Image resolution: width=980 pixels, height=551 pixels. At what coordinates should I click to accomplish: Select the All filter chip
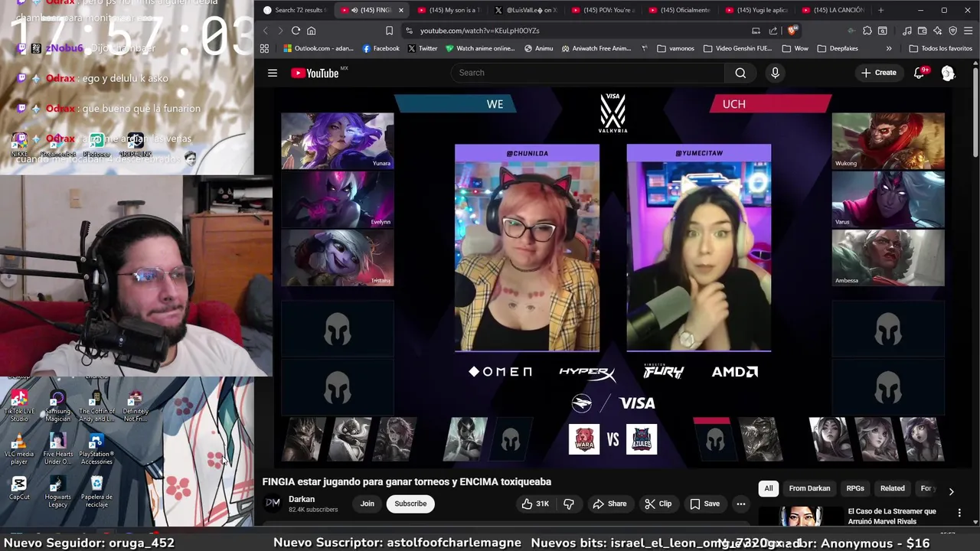(x=769, y=488)
